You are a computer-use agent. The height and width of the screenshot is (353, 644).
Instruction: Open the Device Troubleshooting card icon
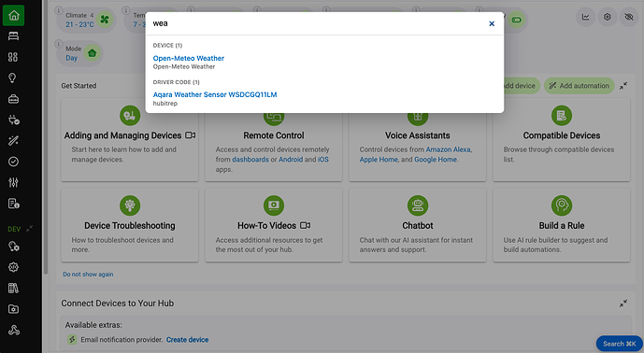point(130,205)
